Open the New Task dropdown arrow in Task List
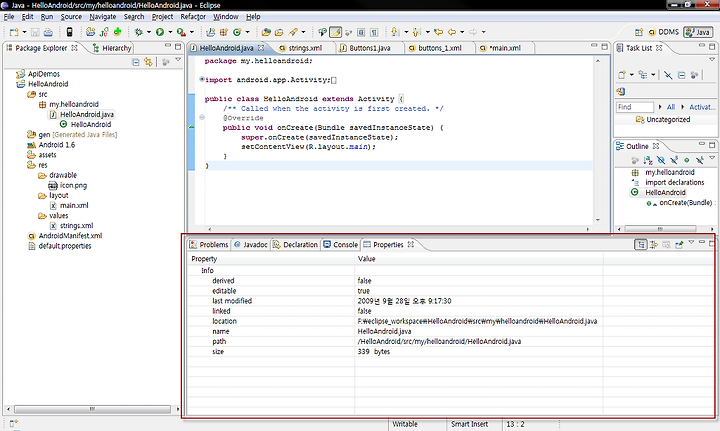Viewport: 720px width, 431px height. (x=632, y=75)
